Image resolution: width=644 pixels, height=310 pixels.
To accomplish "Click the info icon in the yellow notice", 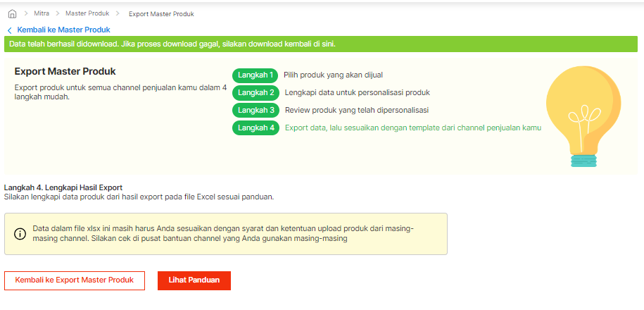I will (x=20, y=234).
